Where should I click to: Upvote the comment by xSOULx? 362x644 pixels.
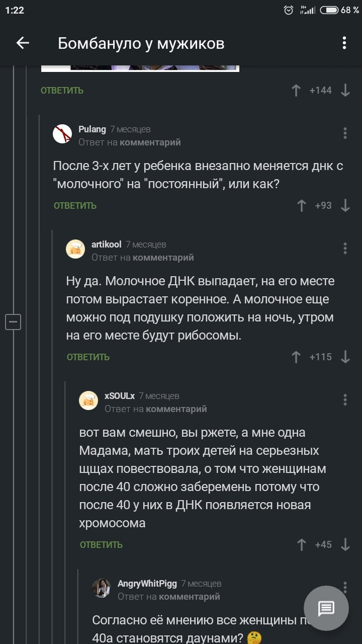(x=301, y=545)
